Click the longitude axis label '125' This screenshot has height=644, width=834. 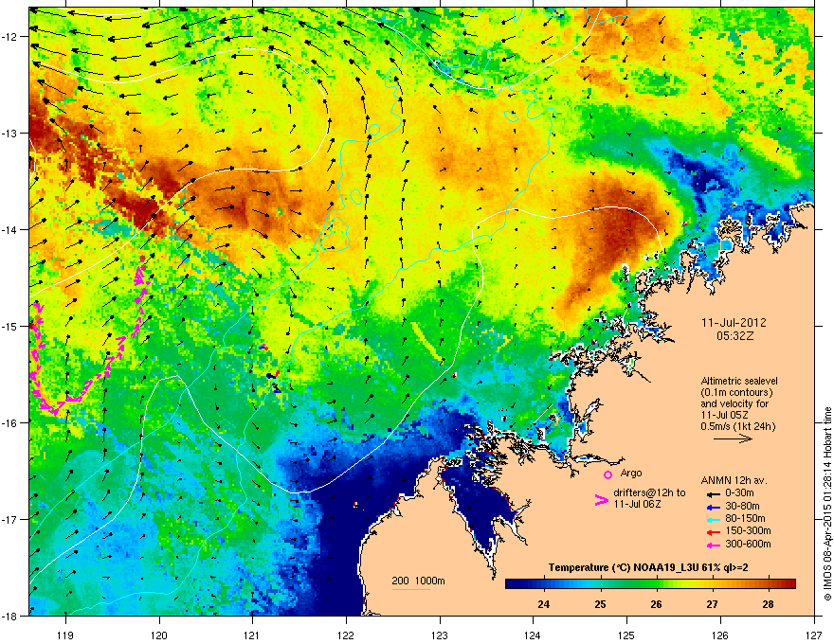[x=626, y=635]
